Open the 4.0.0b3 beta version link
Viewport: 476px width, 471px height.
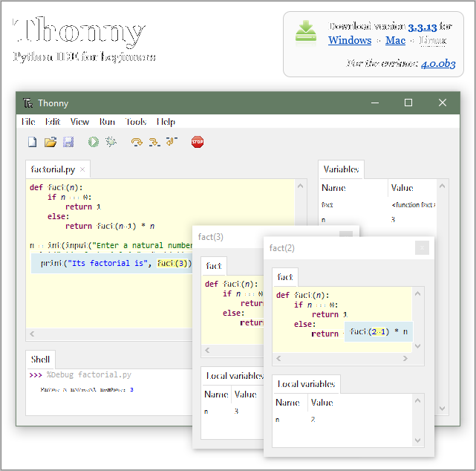click(x=438, y=64)
